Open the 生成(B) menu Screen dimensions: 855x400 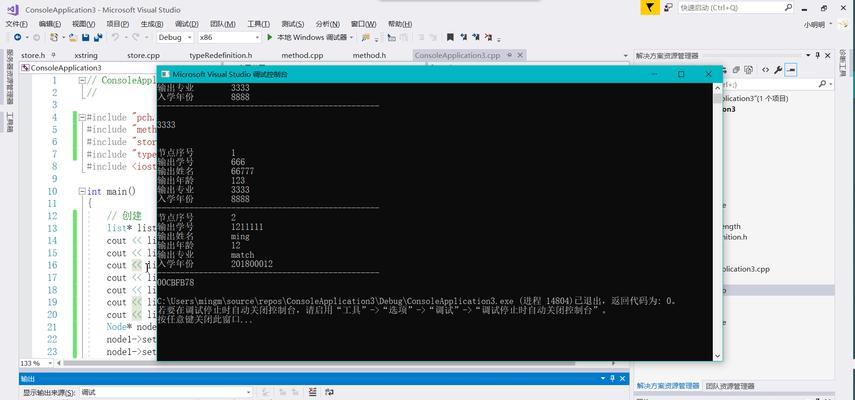152,24
